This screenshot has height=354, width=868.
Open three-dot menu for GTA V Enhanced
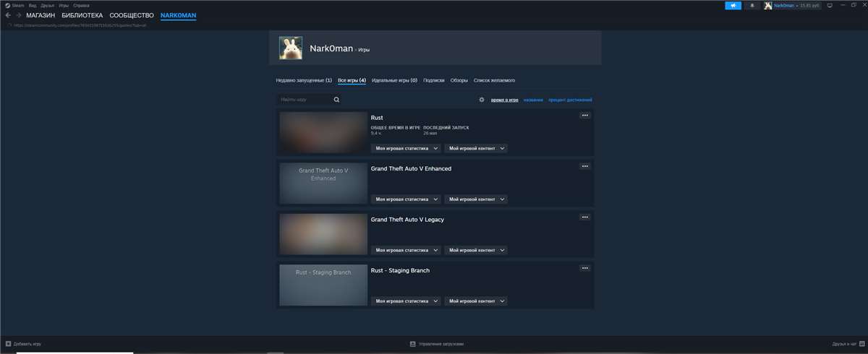pyautogui.click(x=585, y=166)
